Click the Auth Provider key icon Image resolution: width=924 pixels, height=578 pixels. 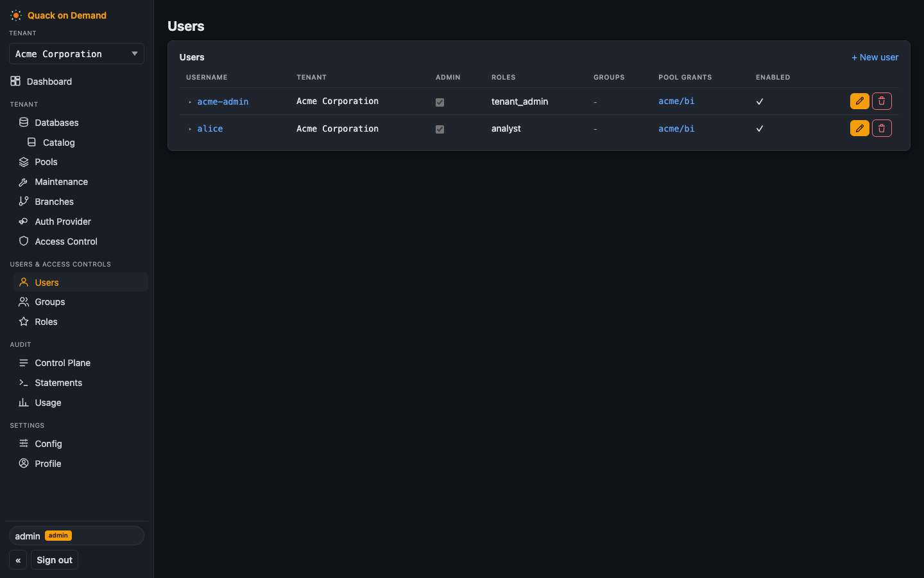click(x=24, y=221)
